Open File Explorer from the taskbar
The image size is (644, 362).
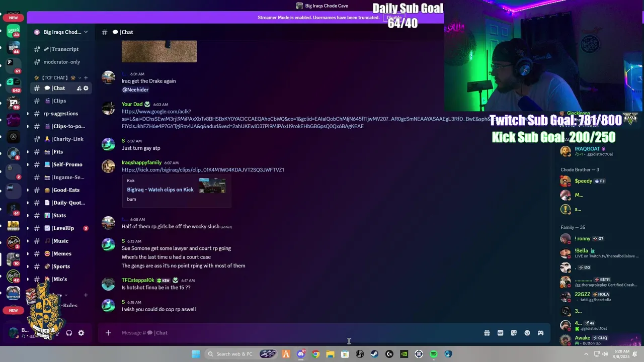[x=330, y=354]
